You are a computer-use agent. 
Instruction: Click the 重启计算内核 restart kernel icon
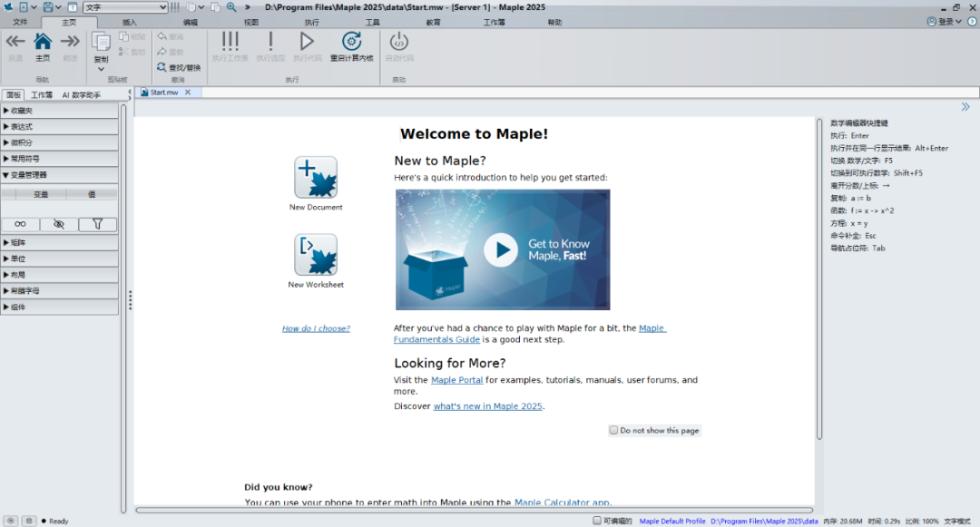351,43
